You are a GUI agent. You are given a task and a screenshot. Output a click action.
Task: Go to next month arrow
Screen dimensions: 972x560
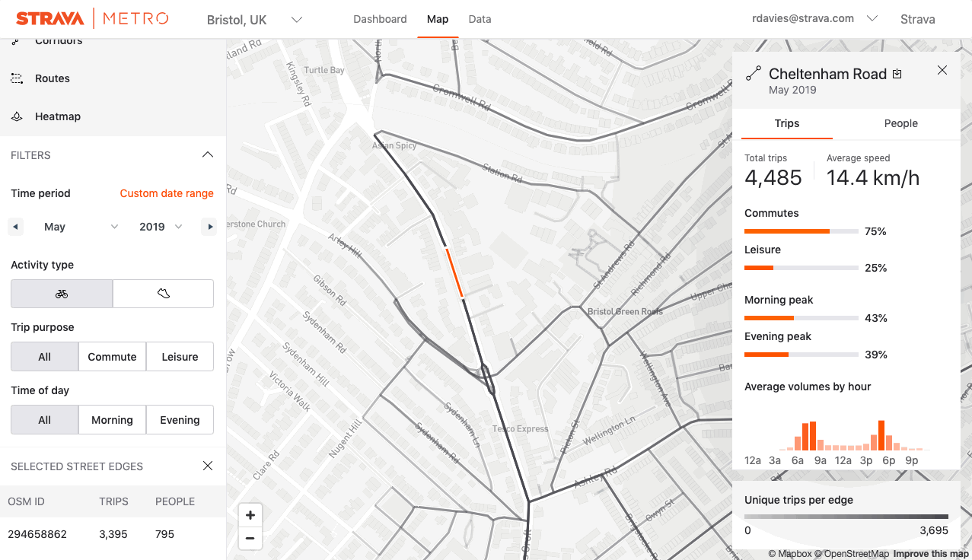click(x=209, y=227)
